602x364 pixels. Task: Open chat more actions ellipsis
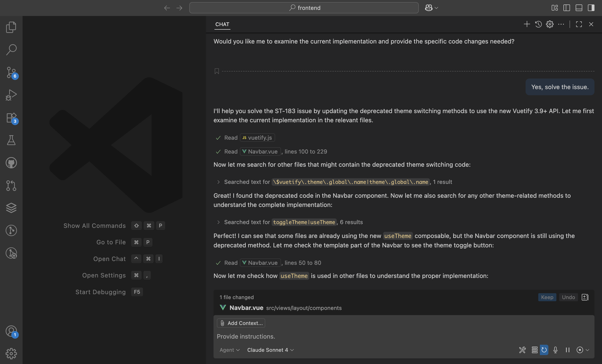point(561,24)
